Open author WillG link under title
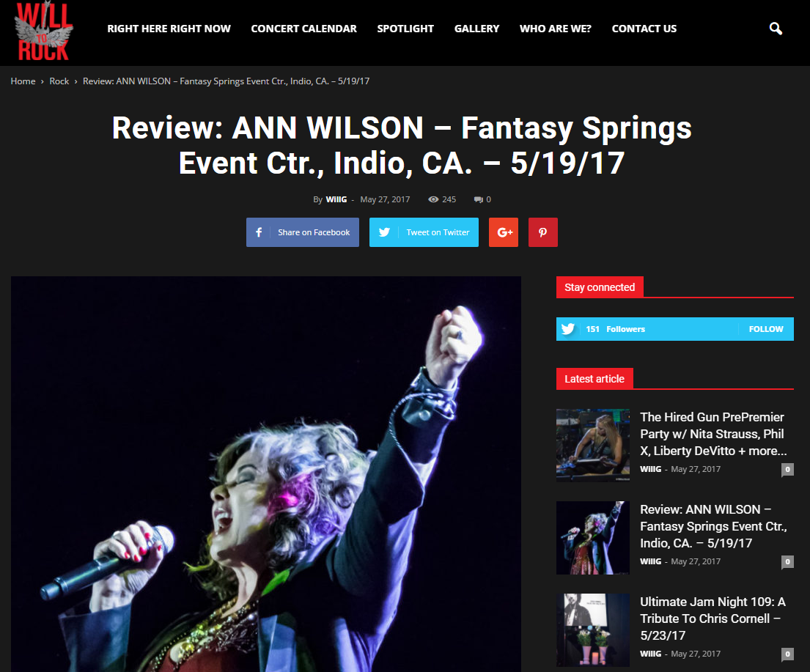 (336, 199)
